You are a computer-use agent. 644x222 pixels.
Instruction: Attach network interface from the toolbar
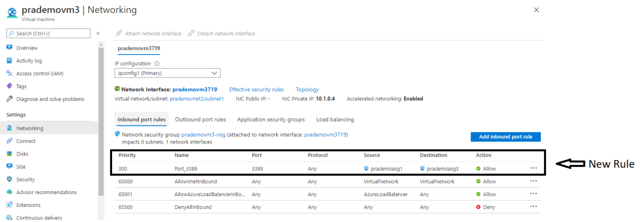(149, 33)
